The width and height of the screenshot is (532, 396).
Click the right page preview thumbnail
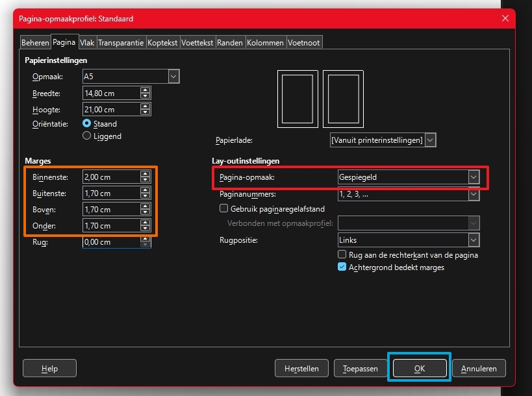coord(344,99)
